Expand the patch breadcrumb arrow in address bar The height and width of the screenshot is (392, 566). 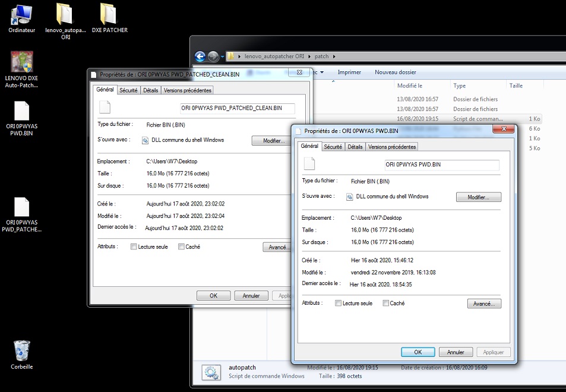[334, 56]
